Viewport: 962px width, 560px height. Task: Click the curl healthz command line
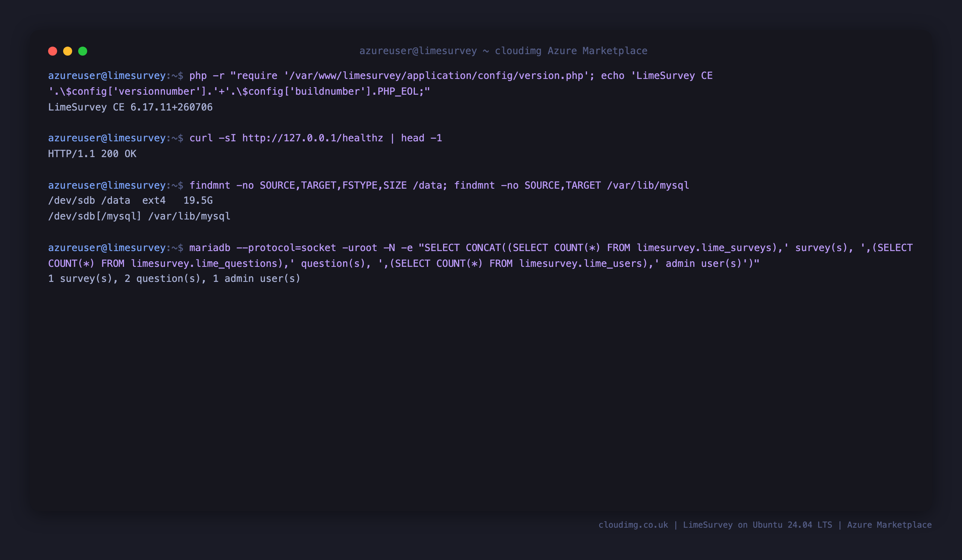245,138
